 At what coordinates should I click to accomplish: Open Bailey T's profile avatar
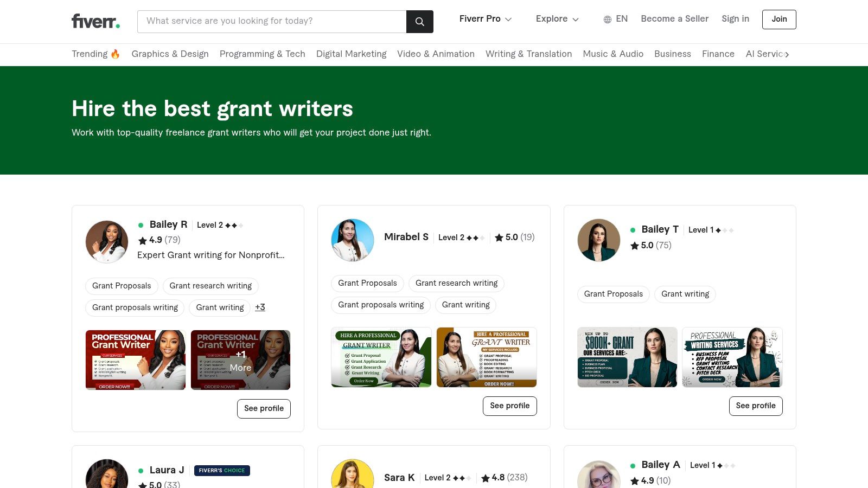(x=599, y=240)
